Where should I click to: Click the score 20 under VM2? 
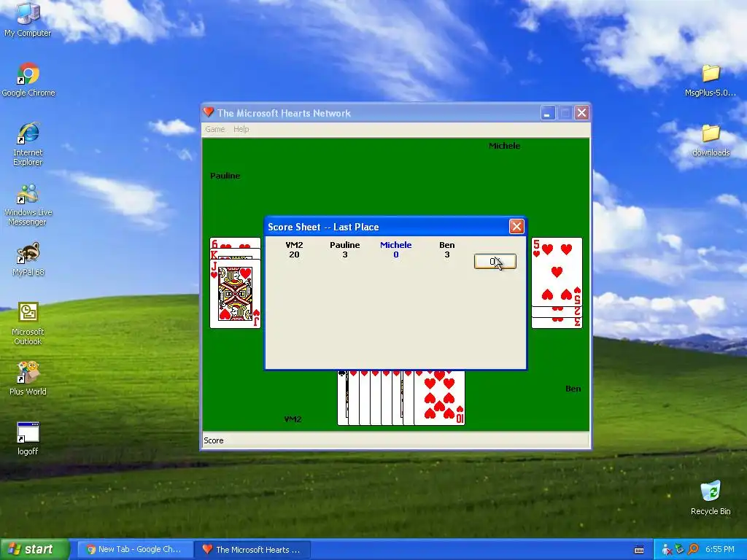295,254
